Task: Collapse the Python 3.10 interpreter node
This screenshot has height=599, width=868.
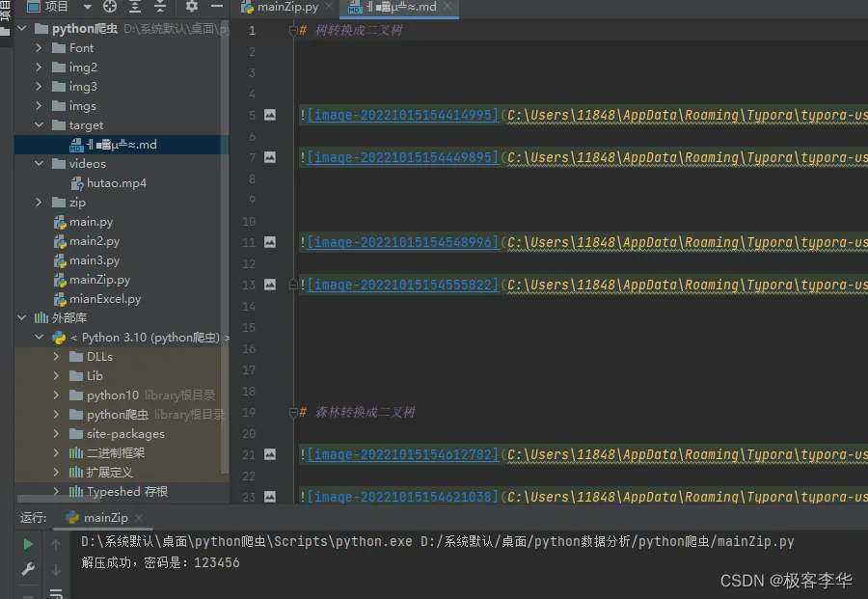Action: (x=39, y=338)
